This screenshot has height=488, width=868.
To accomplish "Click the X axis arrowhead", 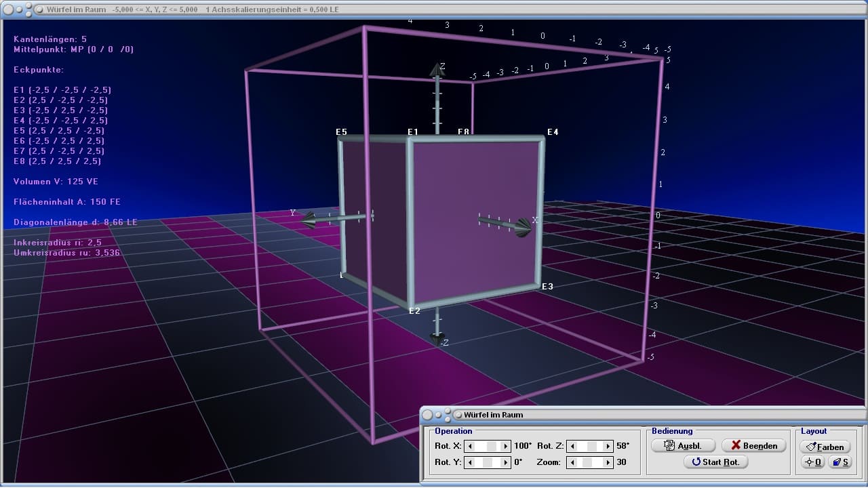I will (x=521, y=227).
